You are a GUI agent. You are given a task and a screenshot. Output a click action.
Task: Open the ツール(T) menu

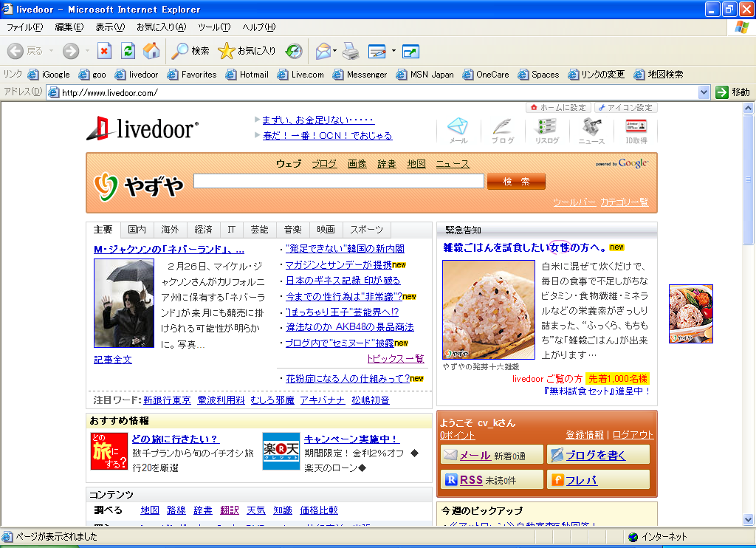tap(214, 27)
